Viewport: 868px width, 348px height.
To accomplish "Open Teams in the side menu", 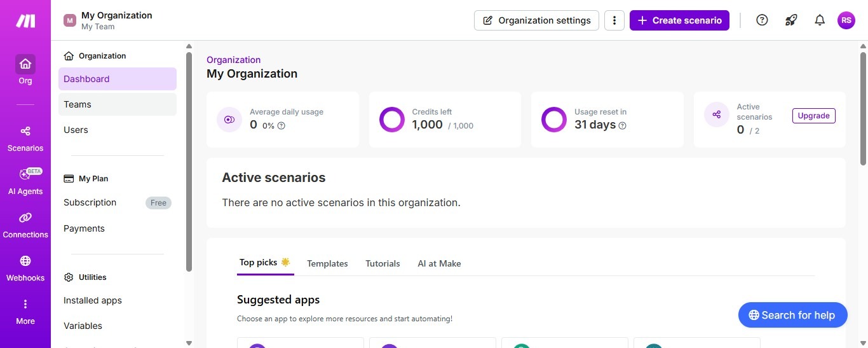I will 118,104.
